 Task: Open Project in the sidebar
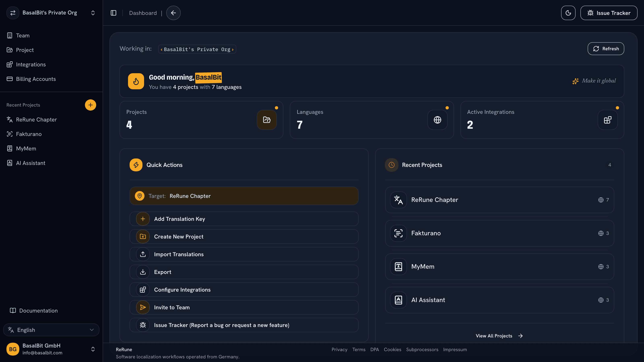[51, 50]
